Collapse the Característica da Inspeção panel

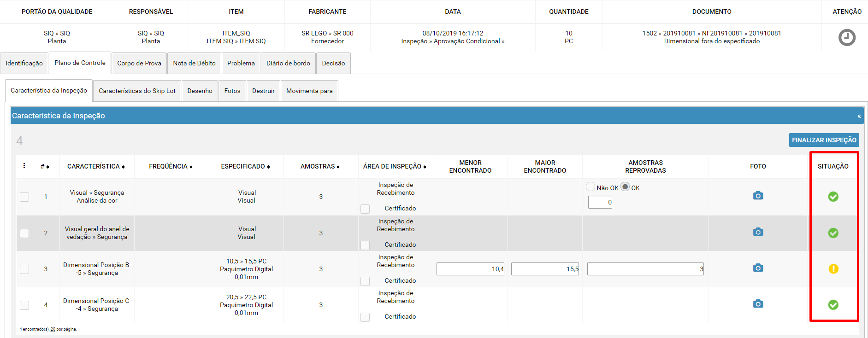tap(859, 116)
